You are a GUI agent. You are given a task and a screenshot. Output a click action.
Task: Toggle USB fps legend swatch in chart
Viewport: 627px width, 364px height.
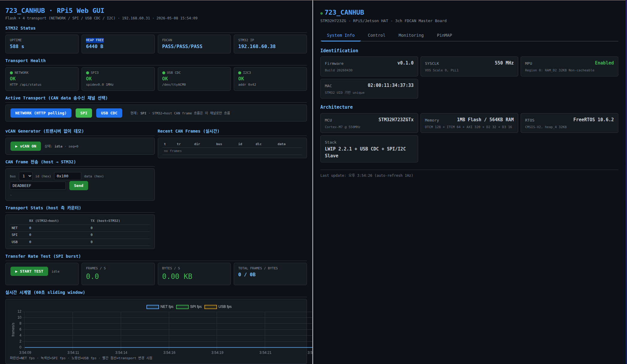pyautogui.click(x=210, y=307)
